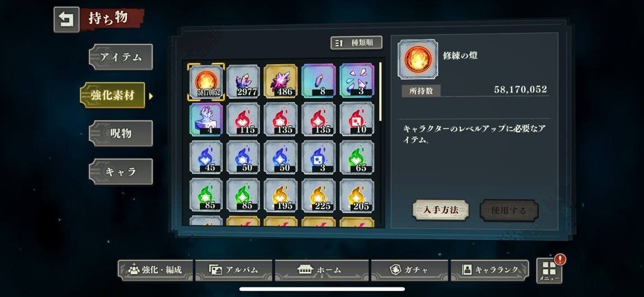Click the item list vertical scrollbar
Image resolution: width=644 pixels, height=297 pixels.
point(381,92)
